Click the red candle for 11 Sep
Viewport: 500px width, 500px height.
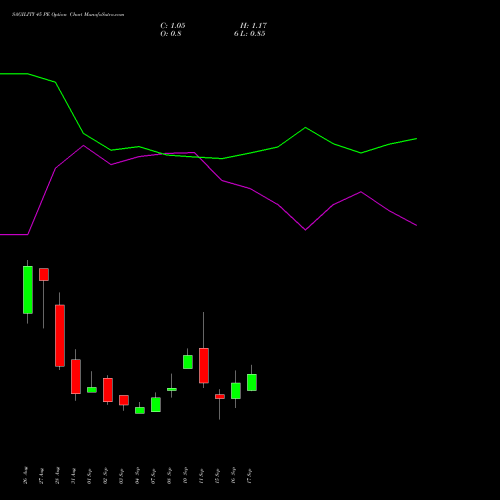point(204,366)
